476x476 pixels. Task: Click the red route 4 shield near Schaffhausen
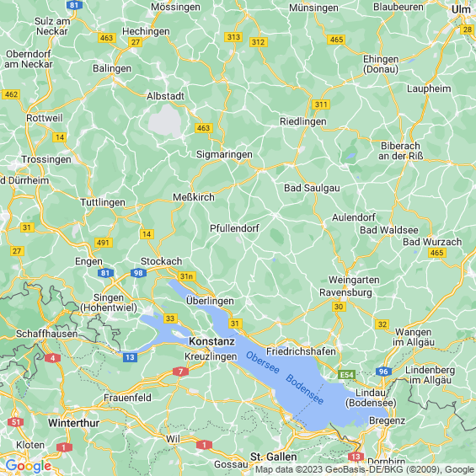click(x=53, y=358)
